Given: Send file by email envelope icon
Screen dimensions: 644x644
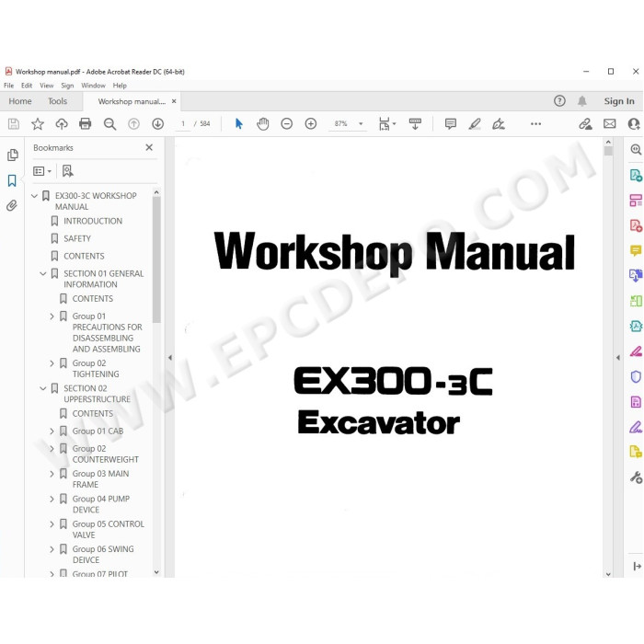Looking at the screenshot, I should pyautogui.click(x=609, y=123).
